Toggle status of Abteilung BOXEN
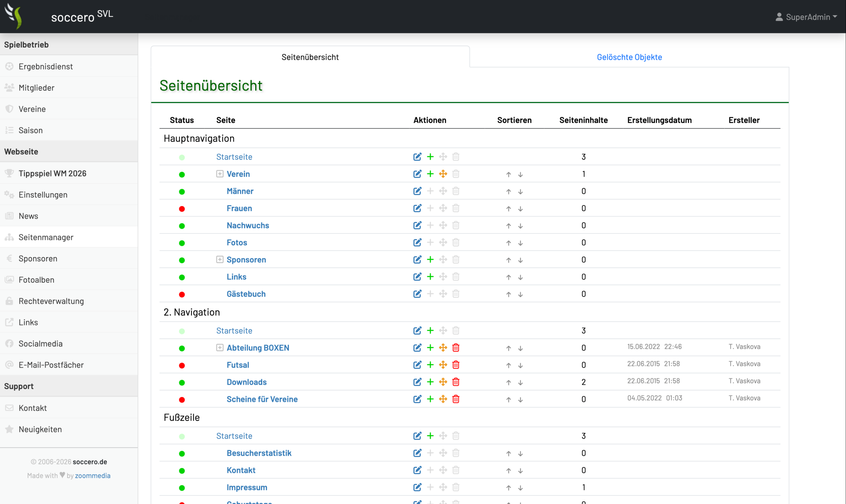This screenshot has height=504, width=846. [182, 348]
